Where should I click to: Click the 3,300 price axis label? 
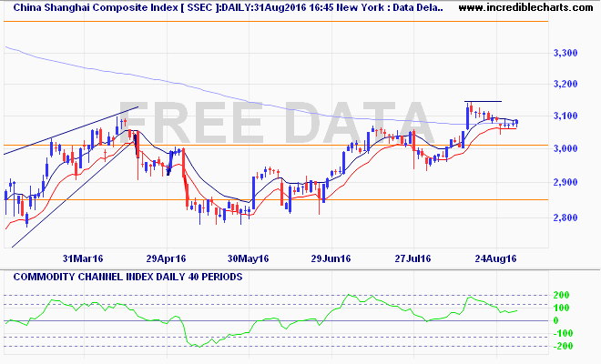566,54
